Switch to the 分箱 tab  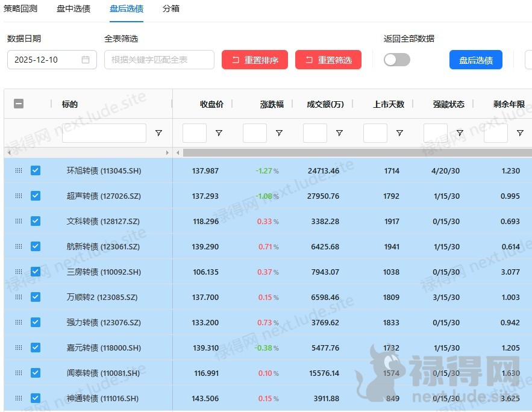point(171,9)
